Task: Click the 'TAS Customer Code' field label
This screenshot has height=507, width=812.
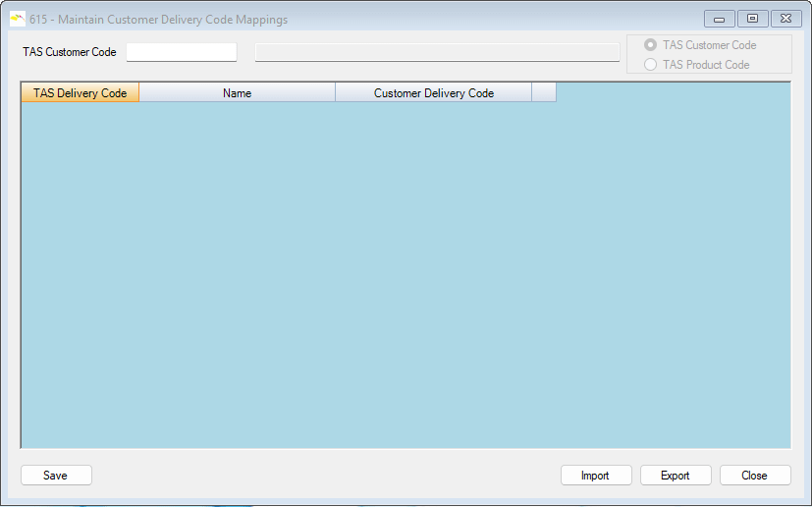Action: (69, 52)
